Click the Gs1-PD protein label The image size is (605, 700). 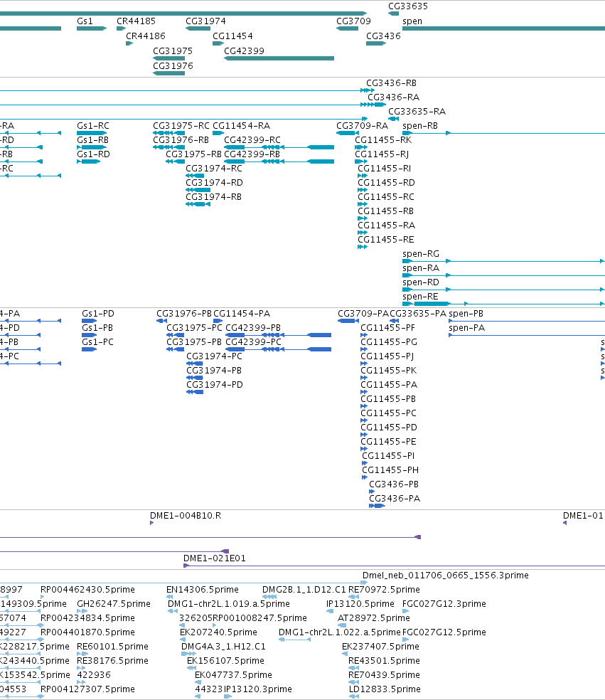click(x=97, y=314)
